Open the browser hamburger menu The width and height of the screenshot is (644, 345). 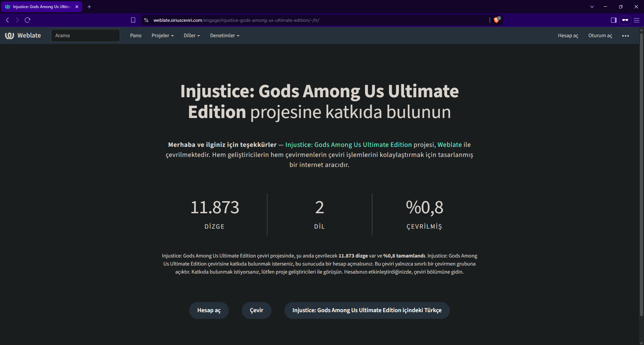[x=637, y=20]
